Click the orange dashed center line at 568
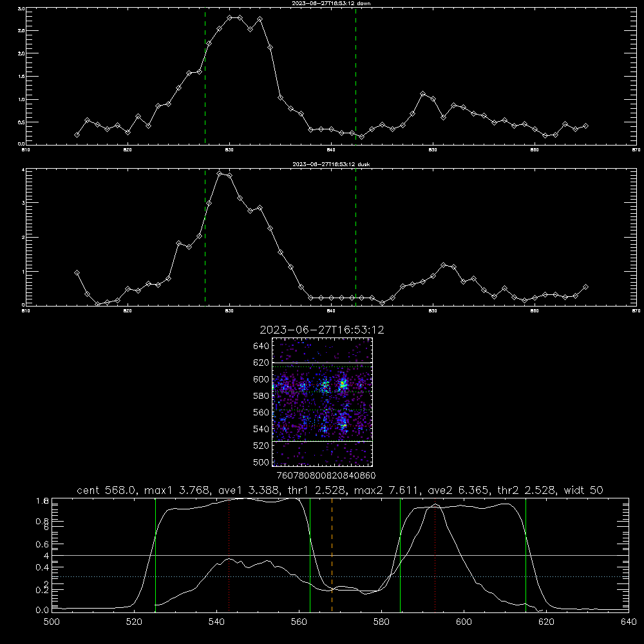Viewport: 644px width, 644px height. [332, 555]
